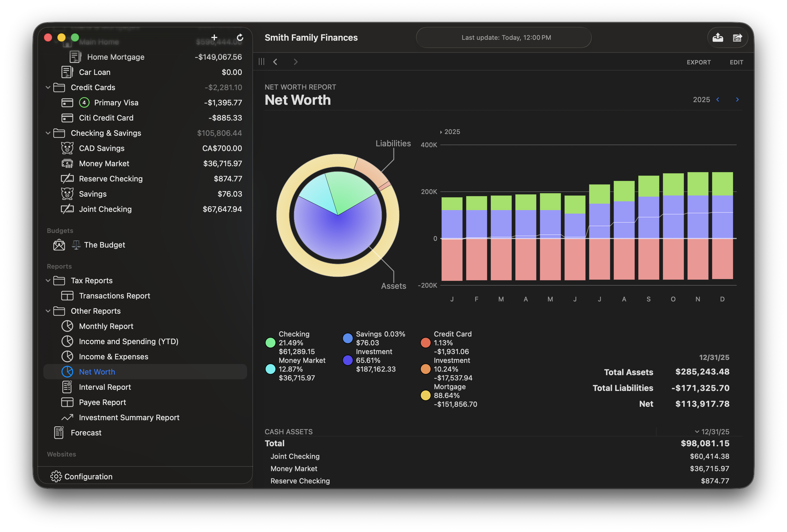The width and height of the screenshot is (787, 532).
Task: Click the refresh accounts icon
Action: [240, 37]
